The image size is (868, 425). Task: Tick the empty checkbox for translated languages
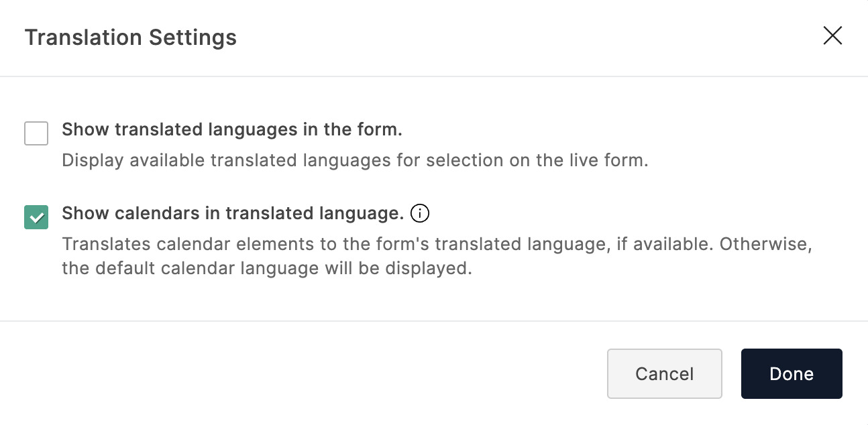pyautogui.click(x=36, y=133)
